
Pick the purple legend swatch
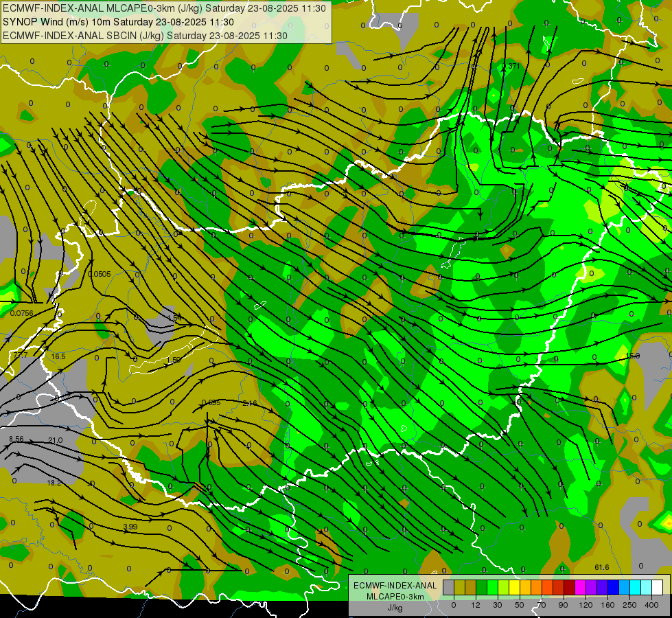pyautogui.click(x=592, y=588)
